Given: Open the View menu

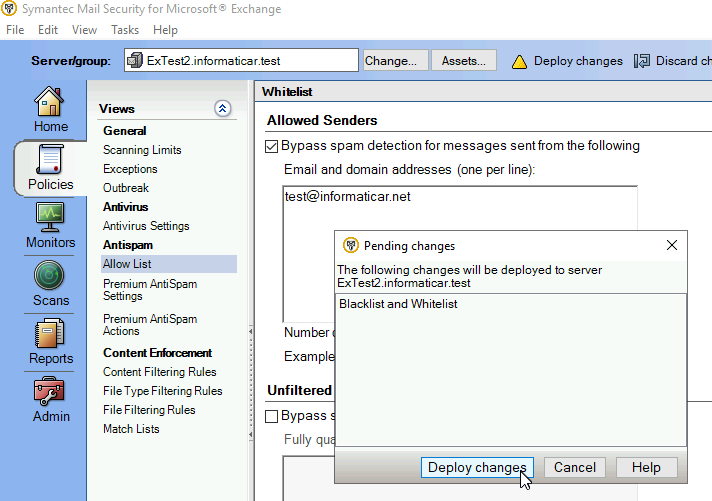Looking at the screenshot, I should [x=84, y=30].
